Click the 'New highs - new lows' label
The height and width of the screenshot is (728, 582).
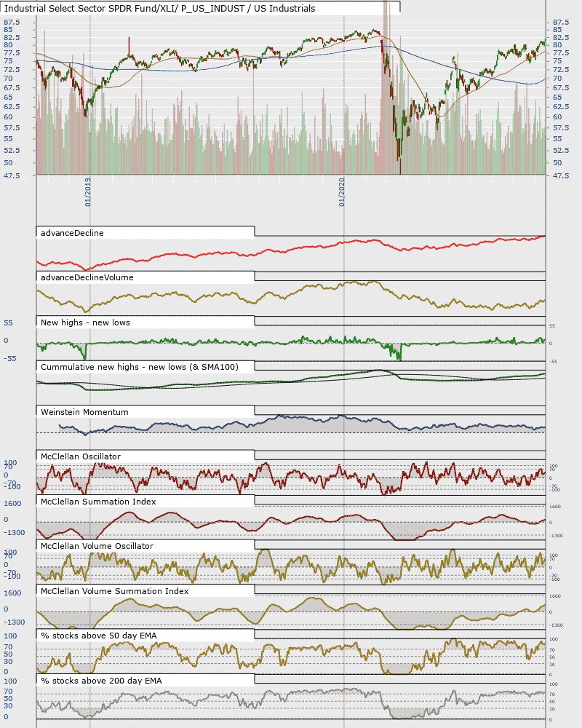click(85, 323)
